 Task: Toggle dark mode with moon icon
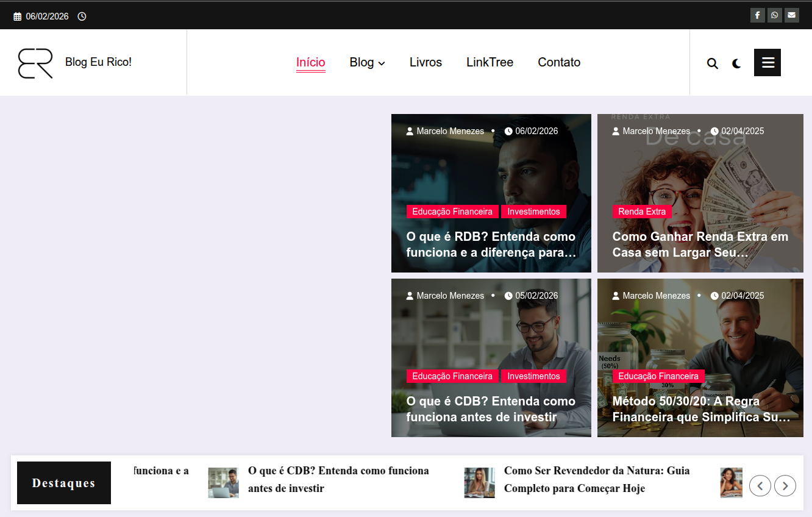pyautogui.click(x=736, y=63)
